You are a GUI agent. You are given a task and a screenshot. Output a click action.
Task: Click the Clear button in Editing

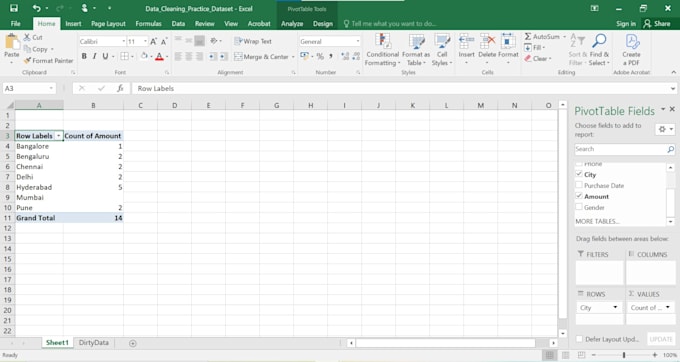coord(538,59)
